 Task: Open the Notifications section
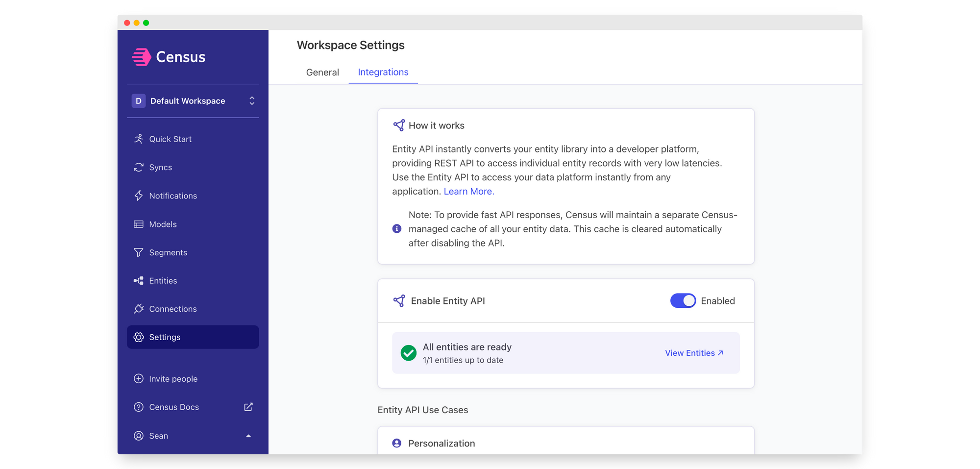(172, 196)
